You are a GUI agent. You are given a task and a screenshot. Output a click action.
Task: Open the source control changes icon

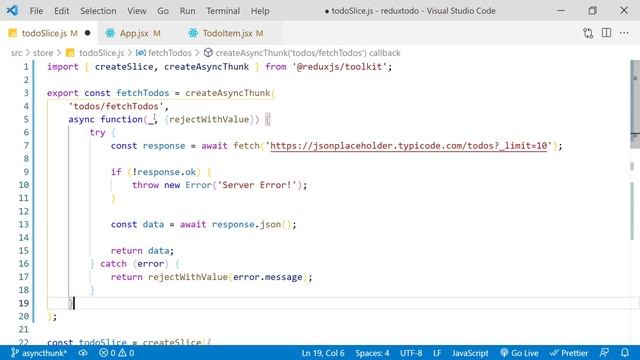[x=588, y=33]
